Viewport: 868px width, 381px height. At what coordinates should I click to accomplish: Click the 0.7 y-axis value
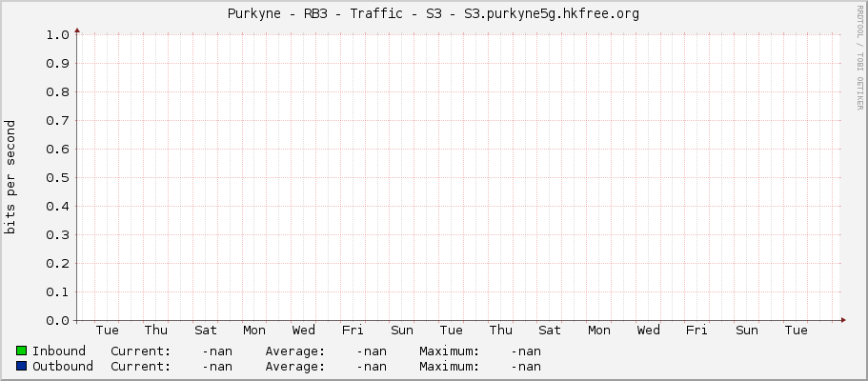click(57, 121)
